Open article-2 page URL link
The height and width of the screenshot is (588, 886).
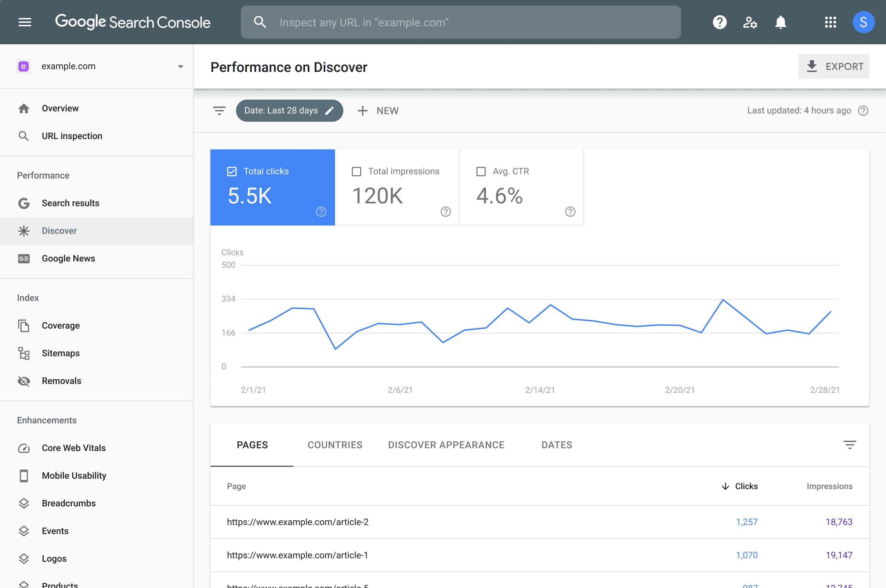click(297, 522)
